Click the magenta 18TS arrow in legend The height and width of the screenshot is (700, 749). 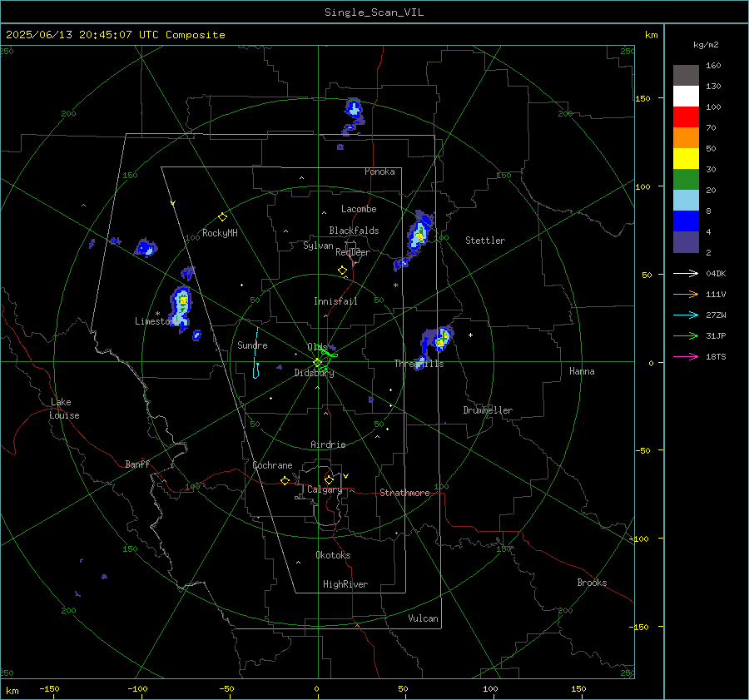tap(686, 356)
